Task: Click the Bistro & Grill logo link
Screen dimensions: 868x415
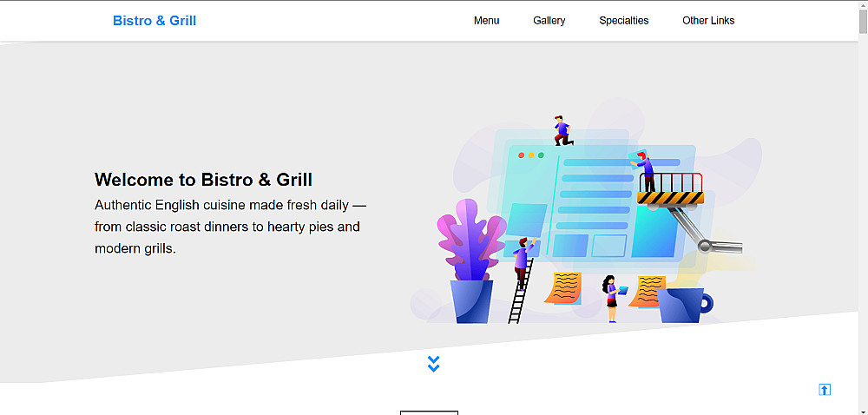Action: [x=155, y=21]
